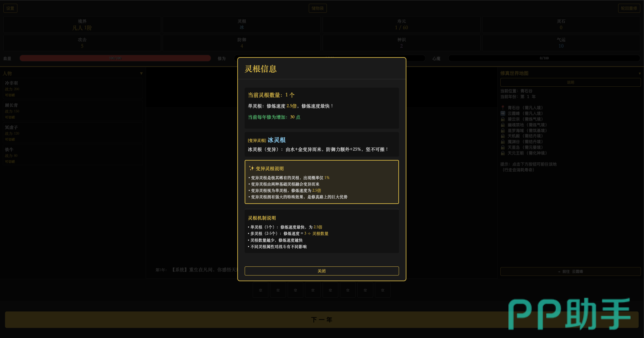This screenshot has height=338, width=644.
Task: Collapse the 人物 panel arrow
Action: coord(141,73)
